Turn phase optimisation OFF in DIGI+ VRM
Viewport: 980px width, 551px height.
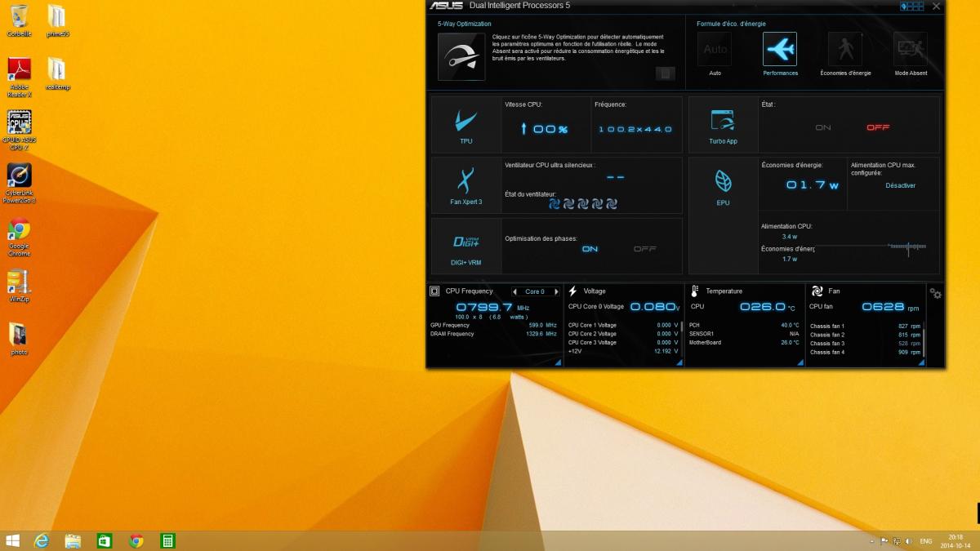pos(645,249)
